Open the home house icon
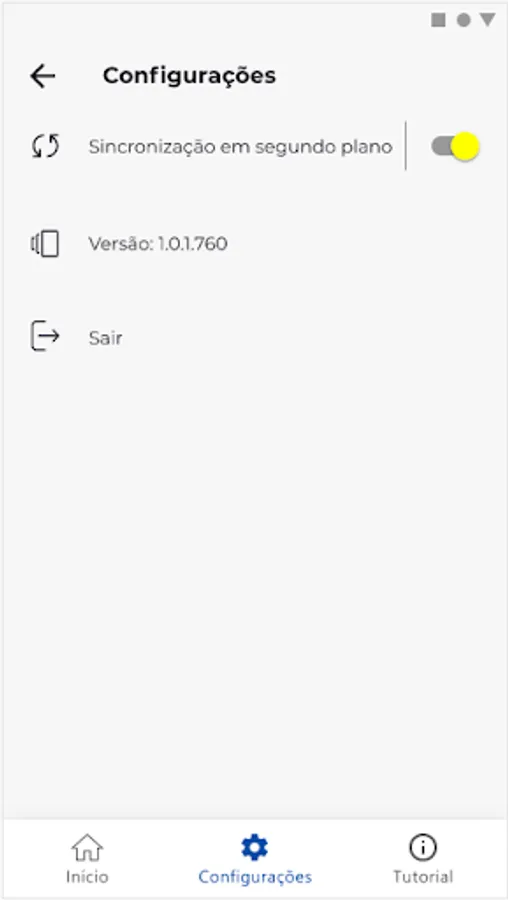The image size is (508, 900). (x=87, y=847)
